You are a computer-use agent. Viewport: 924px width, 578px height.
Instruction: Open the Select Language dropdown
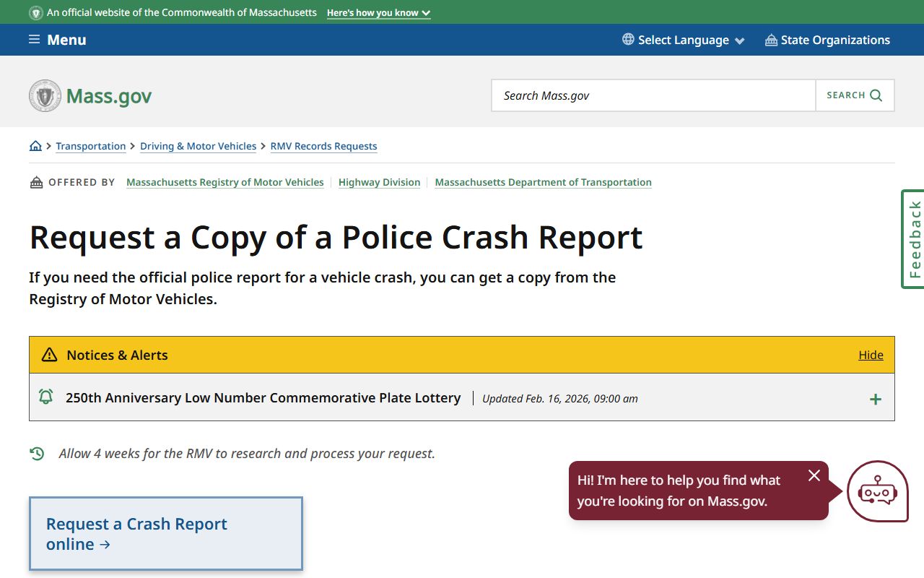683,40
